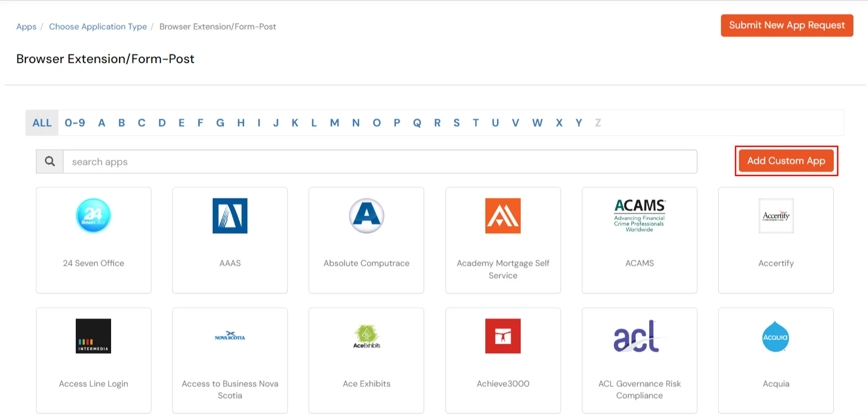The width and height of the screenshot is (868, 416).
Task: Select the Absolute Computrace circle icon
Action: (x=366, y=216)
